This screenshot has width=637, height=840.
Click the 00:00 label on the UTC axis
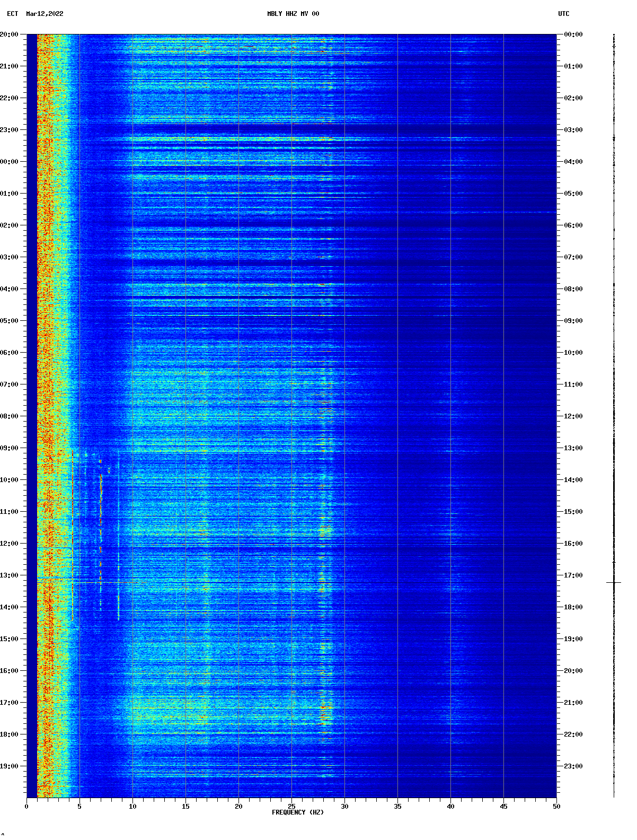(573, 34)
